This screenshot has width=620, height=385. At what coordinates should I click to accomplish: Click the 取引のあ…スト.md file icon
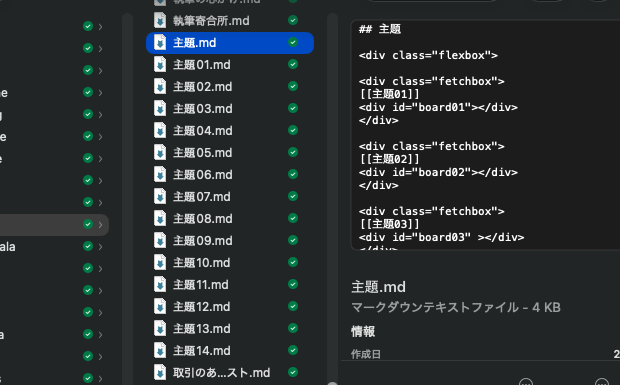tap(160, 373)
